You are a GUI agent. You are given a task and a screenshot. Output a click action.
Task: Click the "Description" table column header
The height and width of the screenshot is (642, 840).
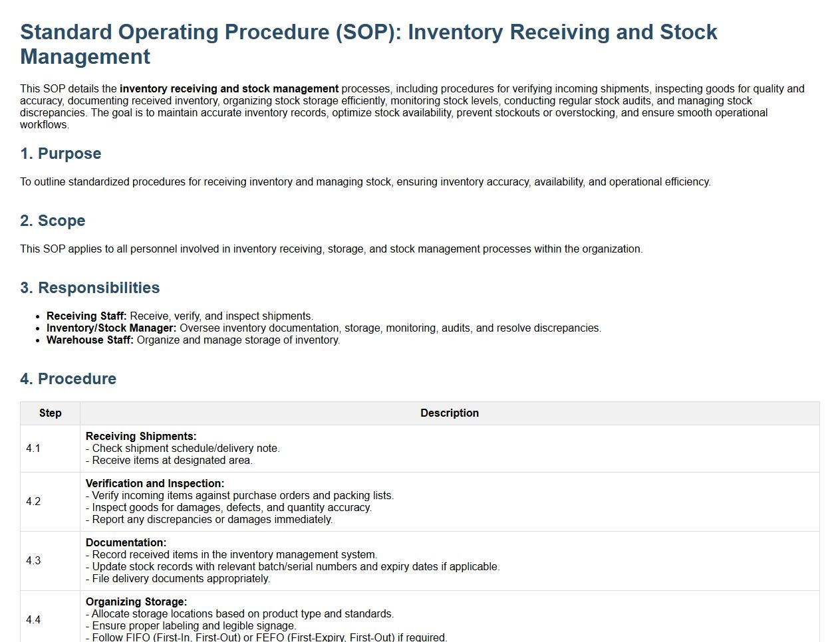[449, 413]
